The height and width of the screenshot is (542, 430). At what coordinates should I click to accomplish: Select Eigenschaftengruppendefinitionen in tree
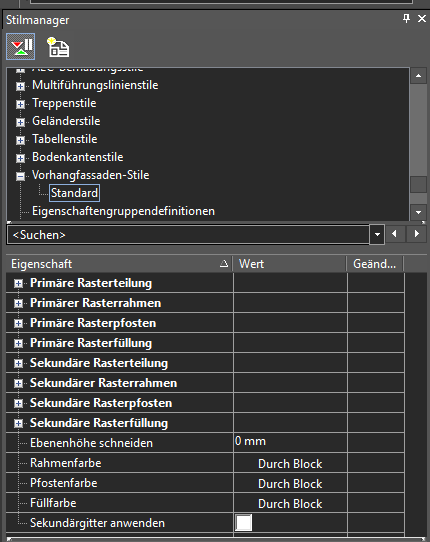pos(123,211)
